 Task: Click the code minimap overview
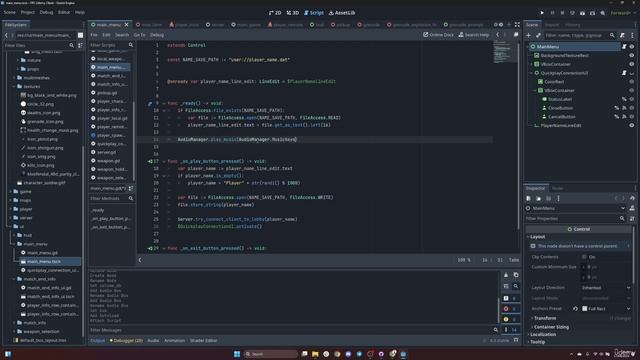pos(505,52)
